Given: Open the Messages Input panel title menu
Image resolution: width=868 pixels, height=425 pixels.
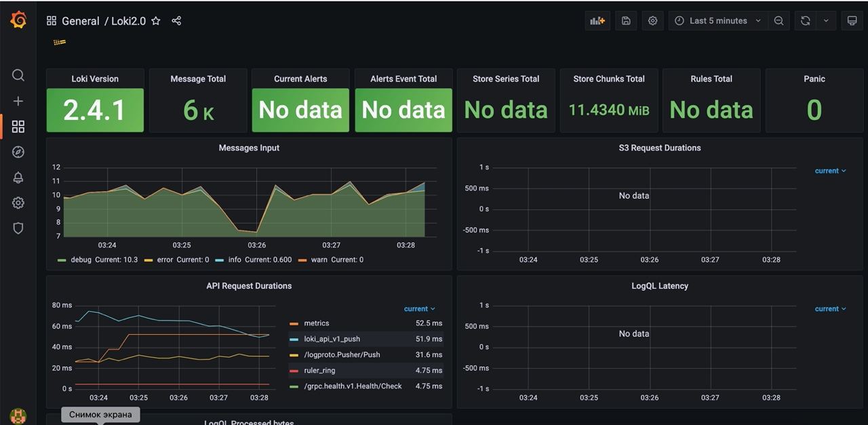Looking at the screenshot, I should [x=249, y=148].
